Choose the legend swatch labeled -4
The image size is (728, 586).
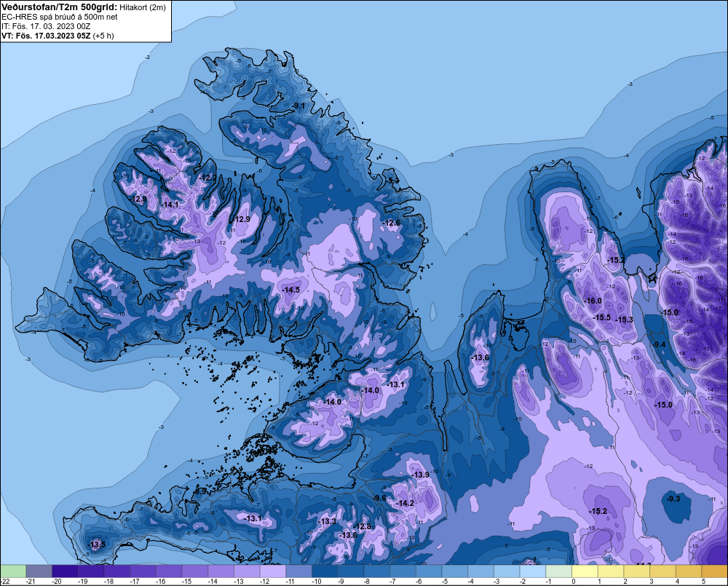(x=481, y=571)
